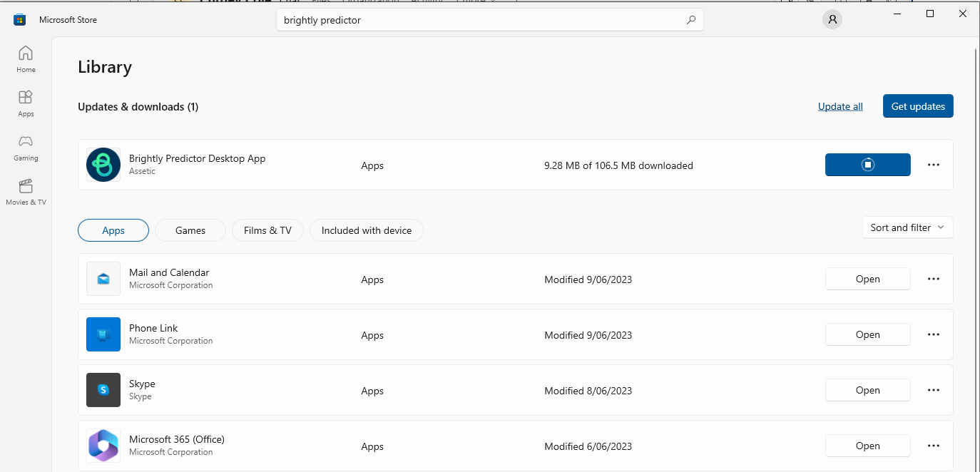Click the Updates & downloads (1) heading
Screen dimensions: 980x472
[x=138, y=106]
